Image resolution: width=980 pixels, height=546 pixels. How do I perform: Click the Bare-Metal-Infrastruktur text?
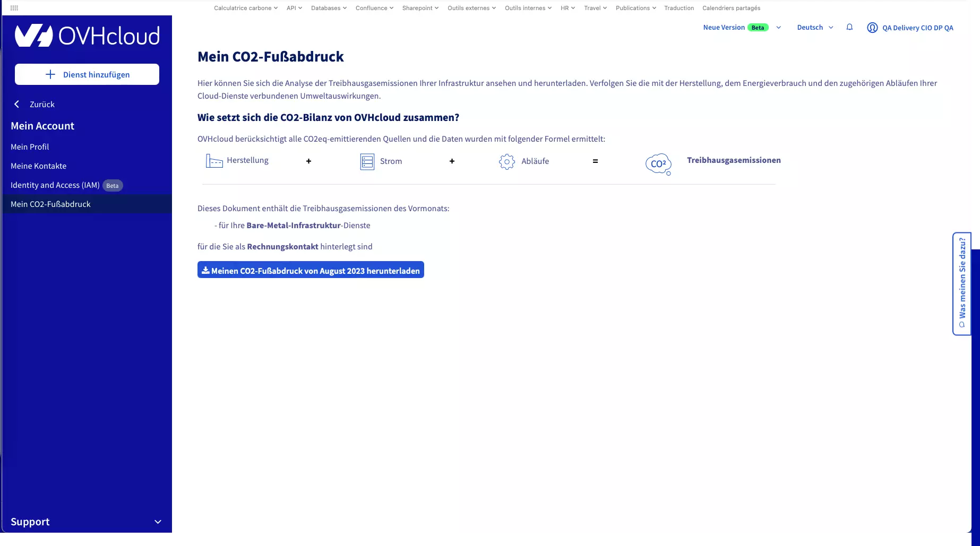coord(294,225)
